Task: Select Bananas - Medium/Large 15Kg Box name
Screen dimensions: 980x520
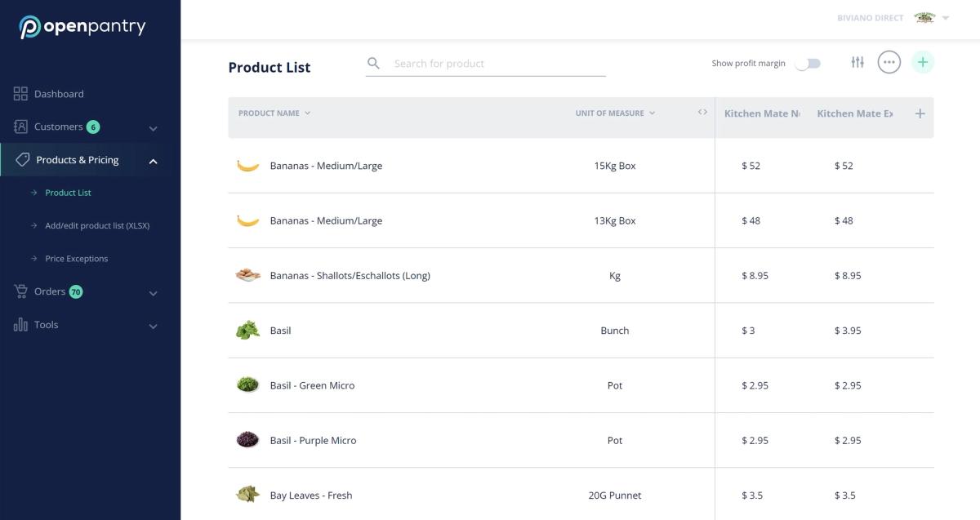Action: pos(326,166)
